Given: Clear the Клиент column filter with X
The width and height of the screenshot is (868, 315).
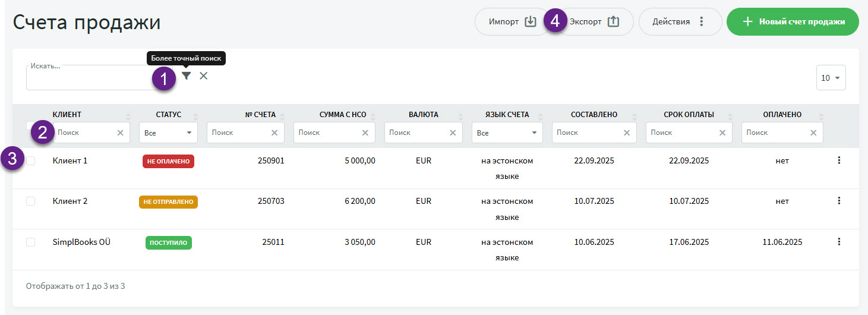Looking at the screenshot, I should pyautogui.click(x=121, y=133).
